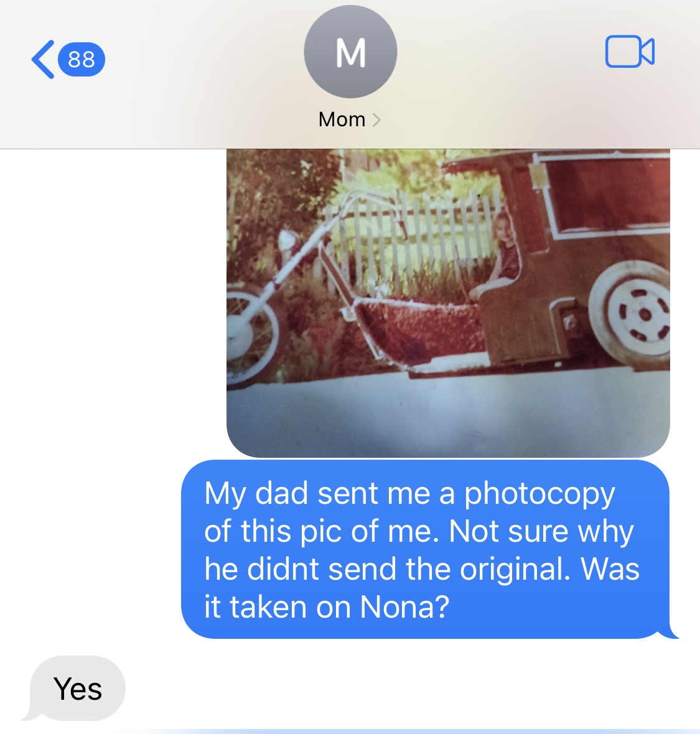Open the Mom contact name label
Image resolution: width=700 pixels, height=734 pixels.
342,119
